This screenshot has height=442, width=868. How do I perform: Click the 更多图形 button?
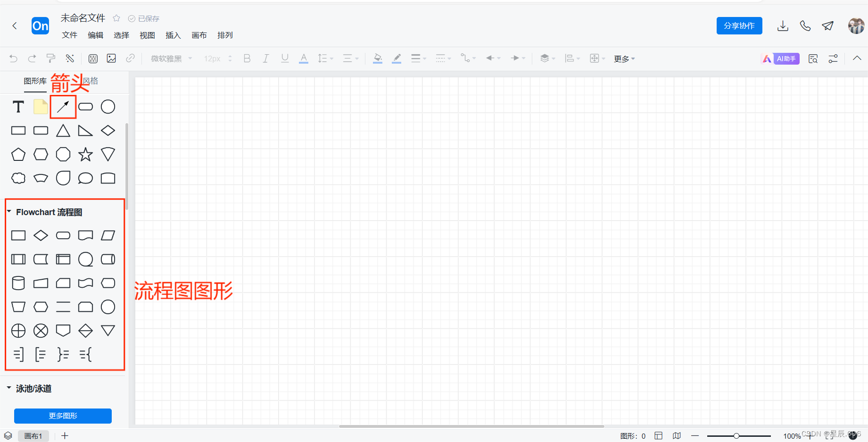(x=63, y=416)
